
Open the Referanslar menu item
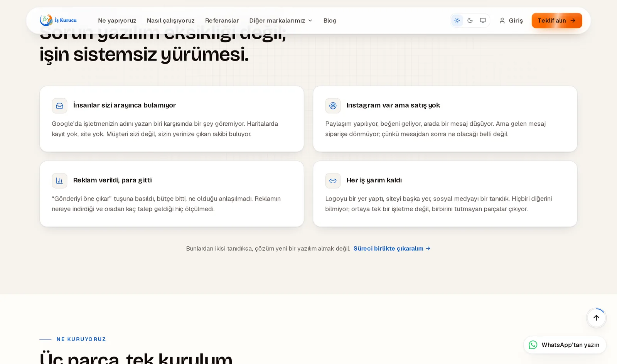click(222, 20)
